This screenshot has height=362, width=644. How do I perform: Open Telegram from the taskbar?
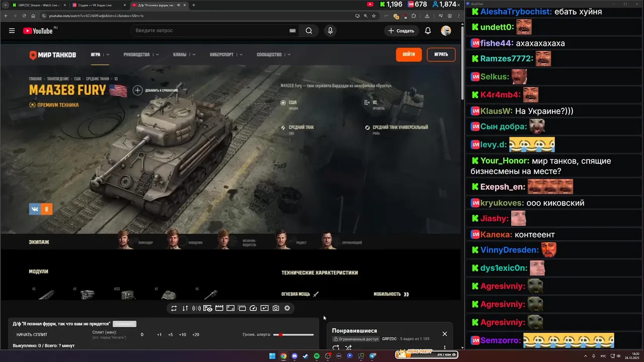[x=373, y=356]
